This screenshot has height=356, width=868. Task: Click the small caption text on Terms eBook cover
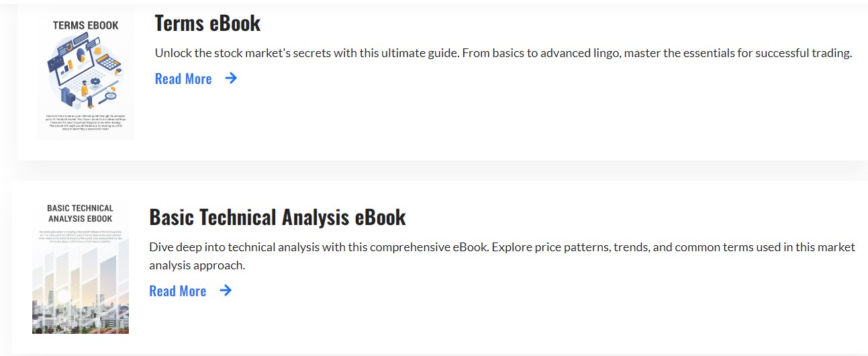(x=86, y=122)
